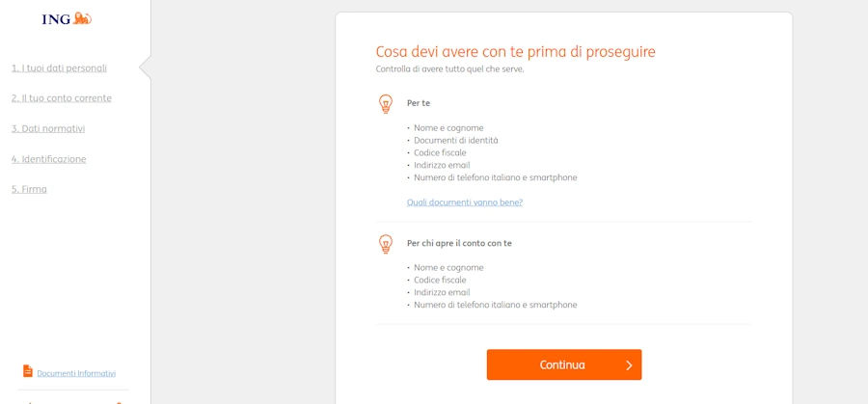The image size is (868, 404).
Task: Click the ING orange lion logo icon
Action: pos(82,18)
